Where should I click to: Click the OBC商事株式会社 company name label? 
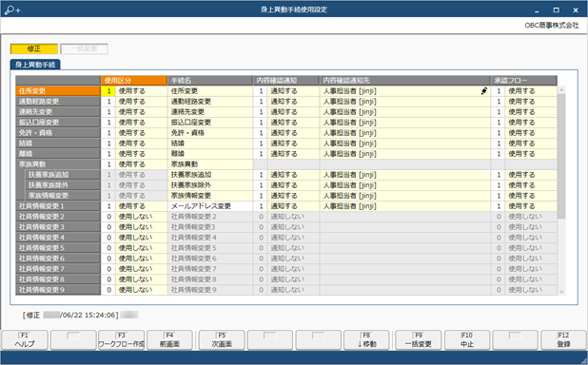[552, 26]
